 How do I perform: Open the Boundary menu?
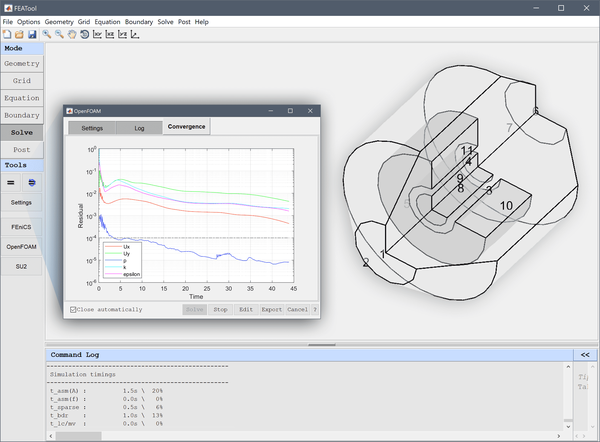point(139,22)
